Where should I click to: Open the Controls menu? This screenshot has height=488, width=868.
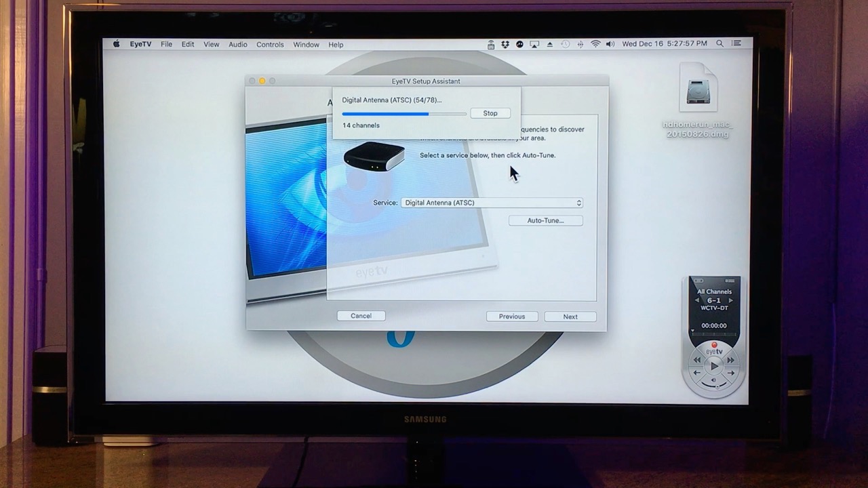[270, 45]
